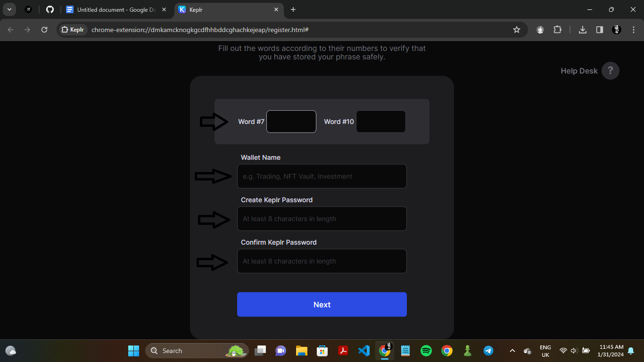Open the volume speaker tray icon
Viewport: 644px width, 362px height.
point(574,351)
